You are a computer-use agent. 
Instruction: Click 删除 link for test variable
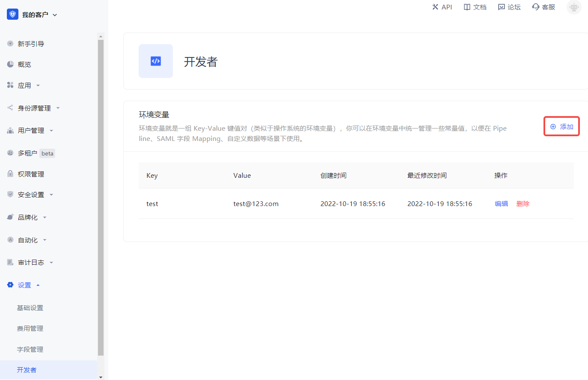pos(523,203)
